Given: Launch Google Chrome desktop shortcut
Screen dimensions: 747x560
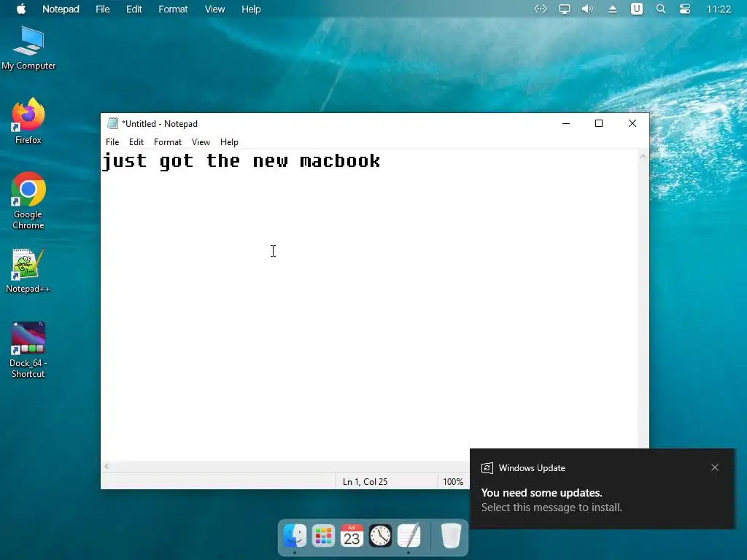Looking at the screenshot, I should coord(28,201).
